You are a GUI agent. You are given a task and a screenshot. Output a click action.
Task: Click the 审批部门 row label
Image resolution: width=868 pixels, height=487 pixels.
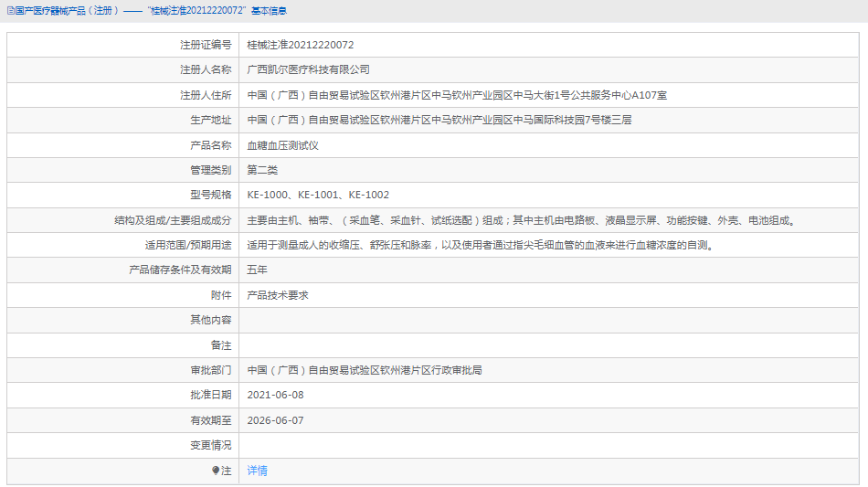pos(210,370)
